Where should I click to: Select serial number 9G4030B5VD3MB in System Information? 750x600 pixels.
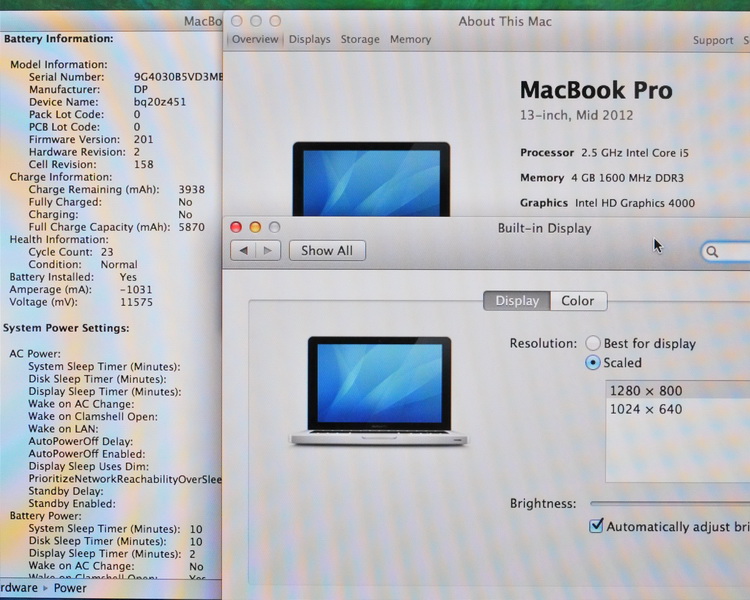point(178,77)
